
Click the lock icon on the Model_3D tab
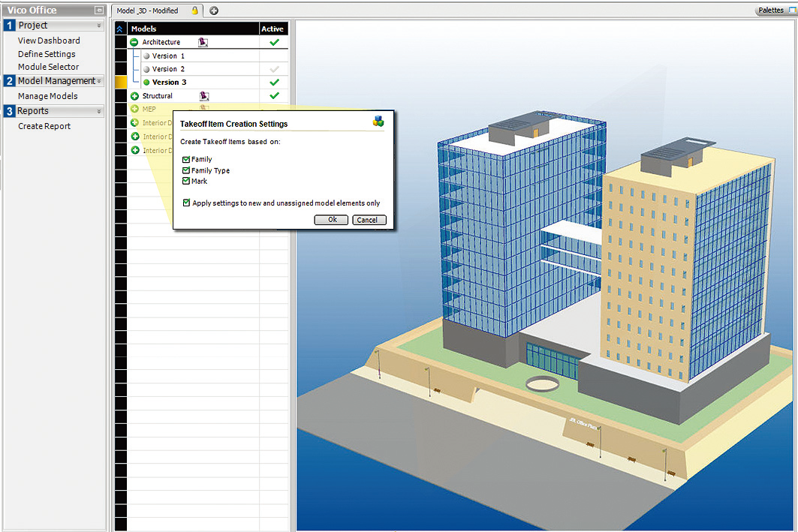[194, 11]
